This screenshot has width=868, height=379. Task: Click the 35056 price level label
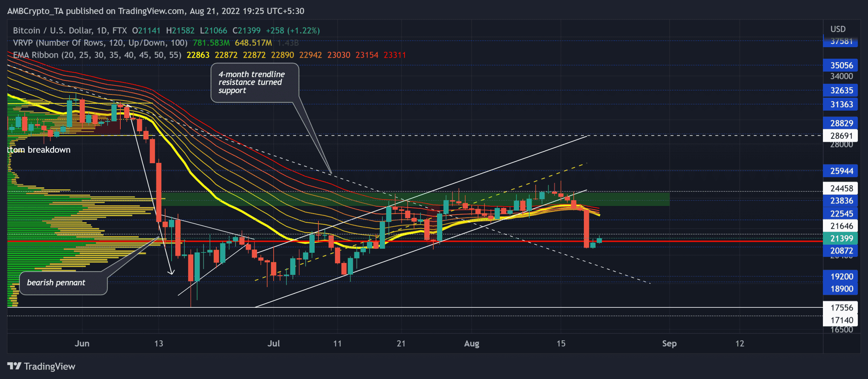[x=841, y=65]
